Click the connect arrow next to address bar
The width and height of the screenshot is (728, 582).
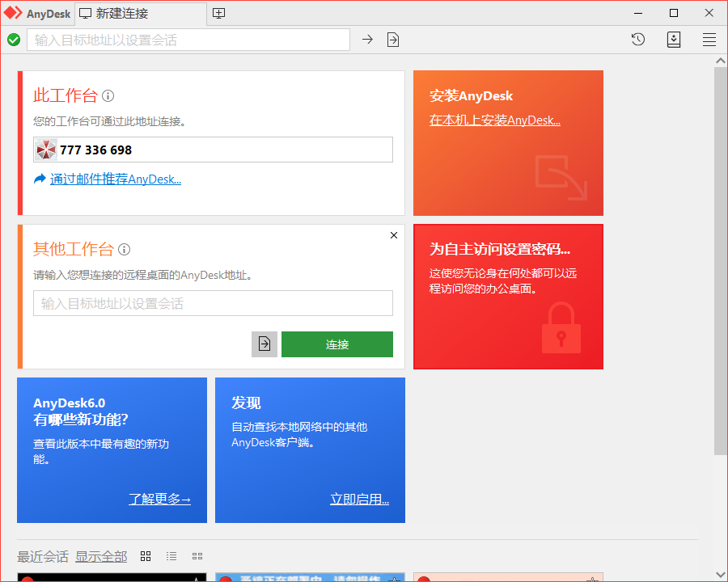coord(367,40)
